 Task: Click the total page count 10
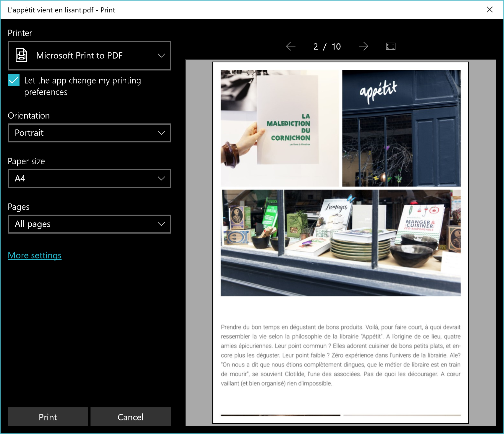336,46
